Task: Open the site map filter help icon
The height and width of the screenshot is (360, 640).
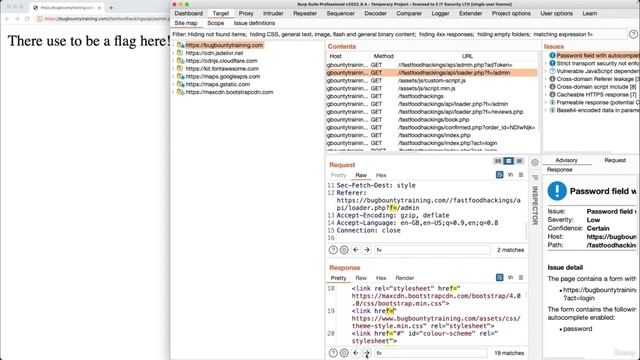Action: coord(633,35)
